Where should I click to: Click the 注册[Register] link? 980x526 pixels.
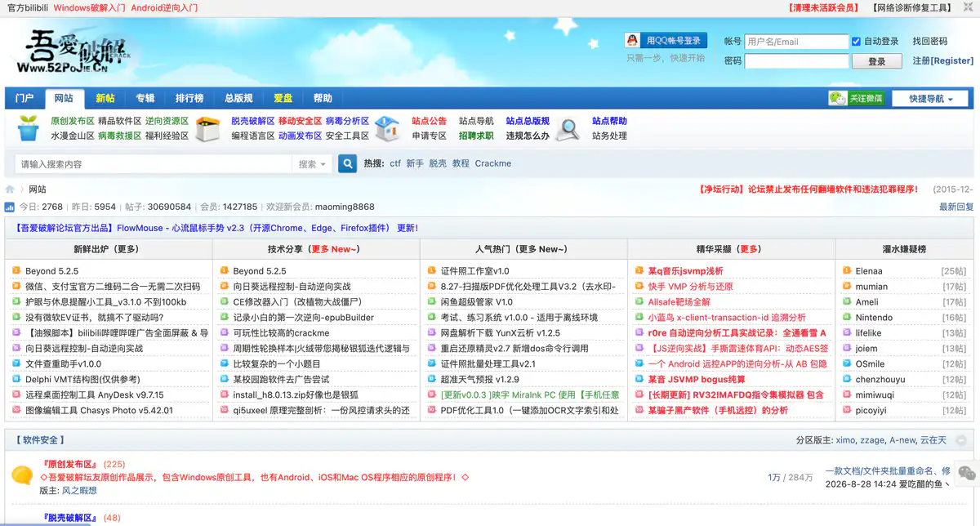(943, 60)
